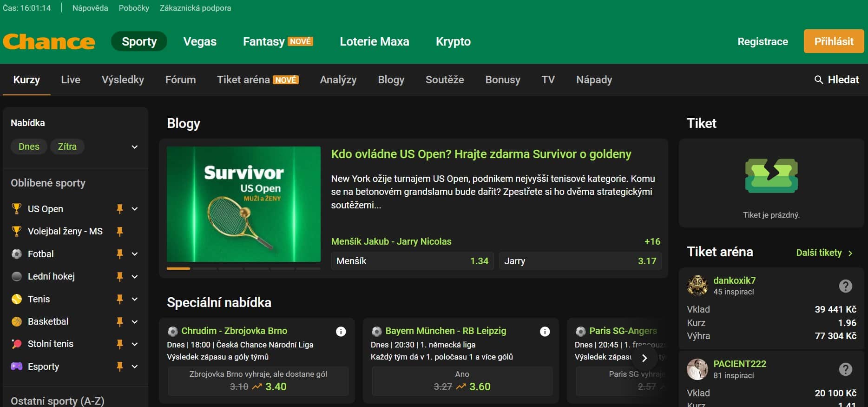Viewport: 868px width, 407px height.
Task: Expand the Fotbal sport list
Action: tap(135, 254)
